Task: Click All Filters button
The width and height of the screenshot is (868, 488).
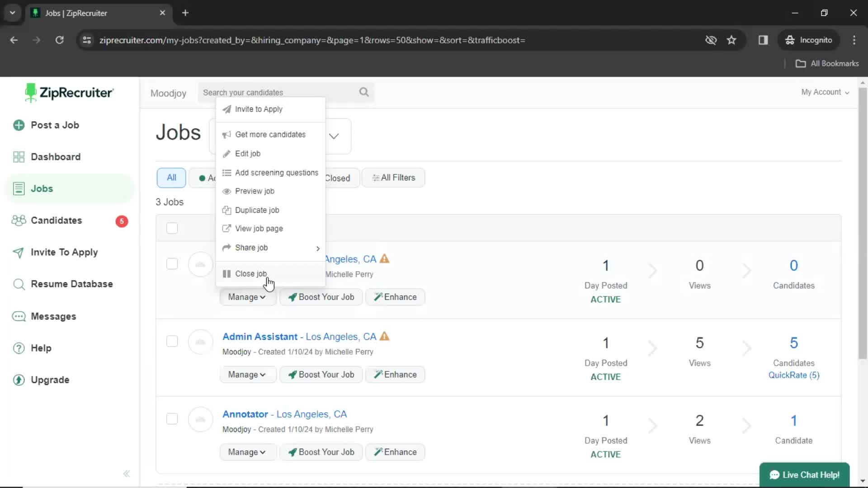Action: (x=393, y=178)
